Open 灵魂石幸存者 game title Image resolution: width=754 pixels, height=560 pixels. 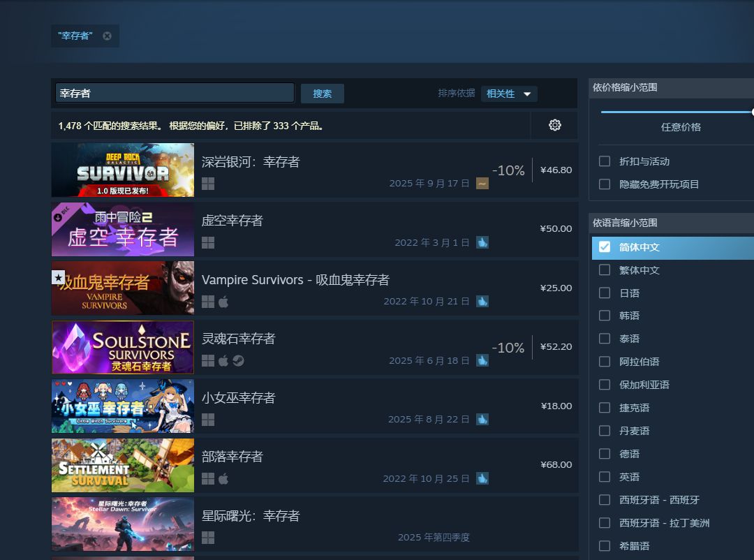pos(239,339)
